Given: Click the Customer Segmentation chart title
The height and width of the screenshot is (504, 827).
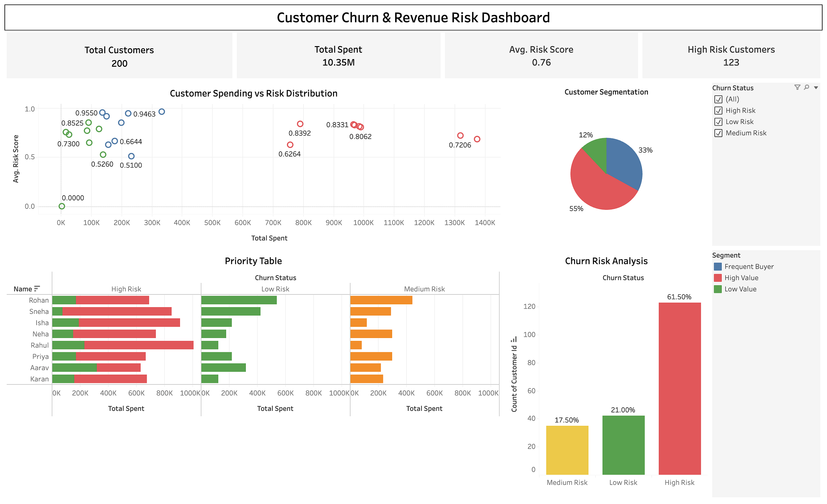Looking at the screenshot, I should tap(606, 92).
